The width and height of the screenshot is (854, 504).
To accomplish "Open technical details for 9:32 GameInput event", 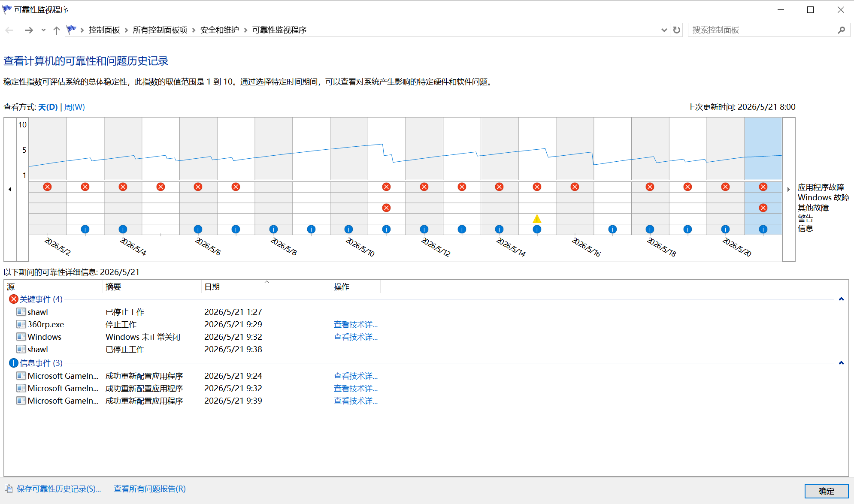I will tap(356, 389).
